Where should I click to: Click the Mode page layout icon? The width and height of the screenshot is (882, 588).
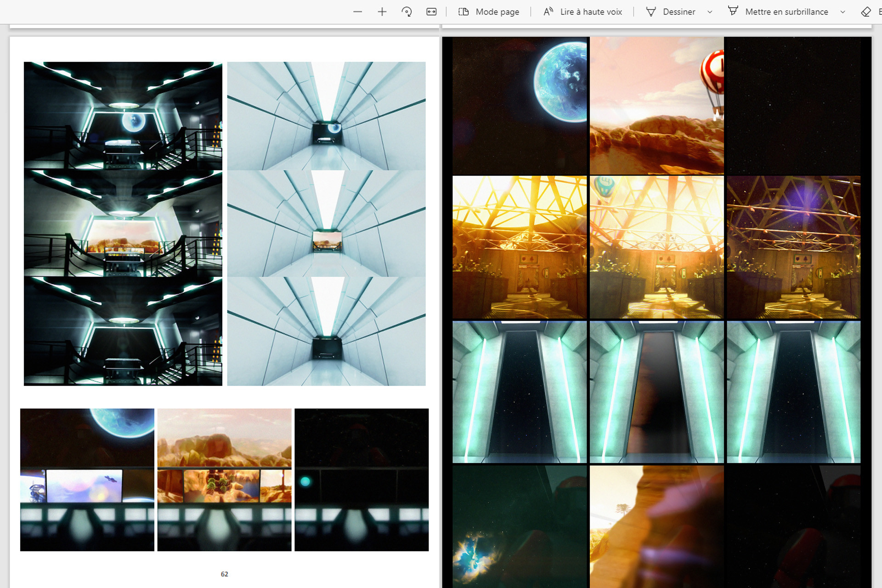coord(464,11)
